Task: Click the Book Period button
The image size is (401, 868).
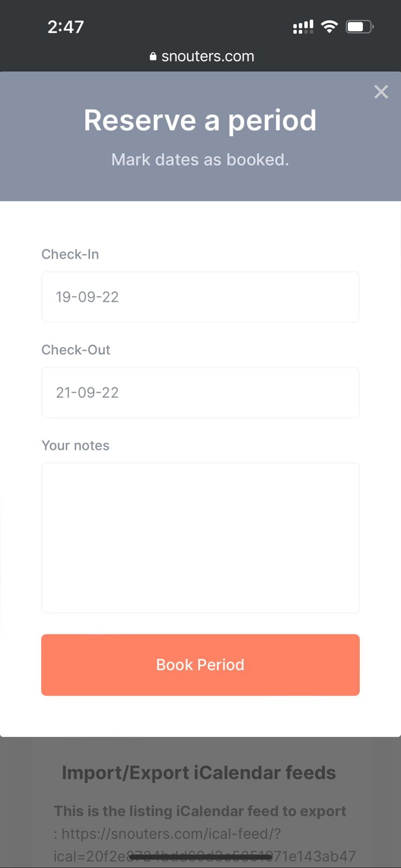Action: 200,665
